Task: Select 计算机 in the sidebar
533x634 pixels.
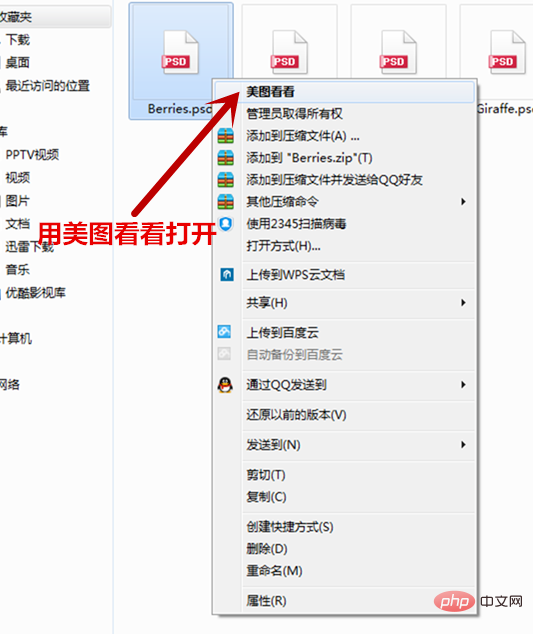Action: (16, 338)
